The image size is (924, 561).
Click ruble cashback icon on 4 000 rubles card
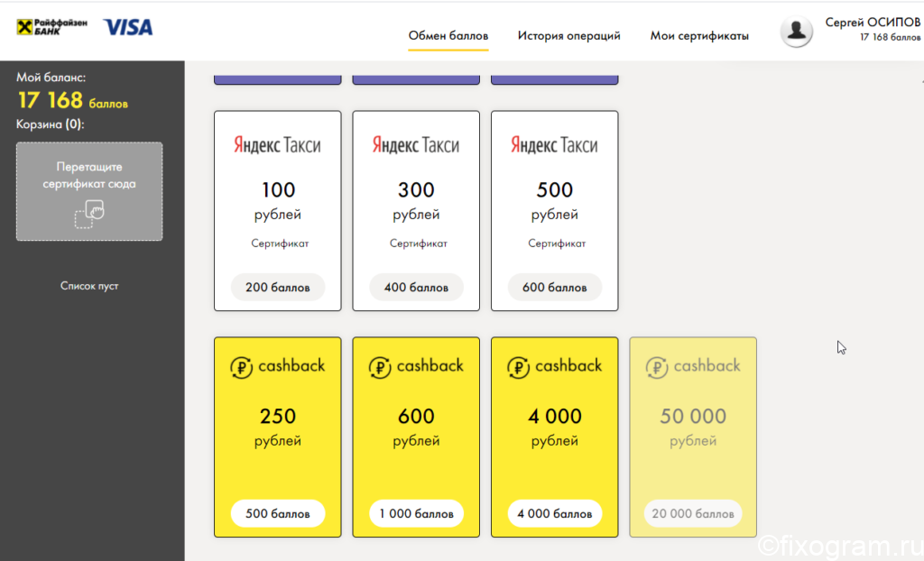point(518,367)
